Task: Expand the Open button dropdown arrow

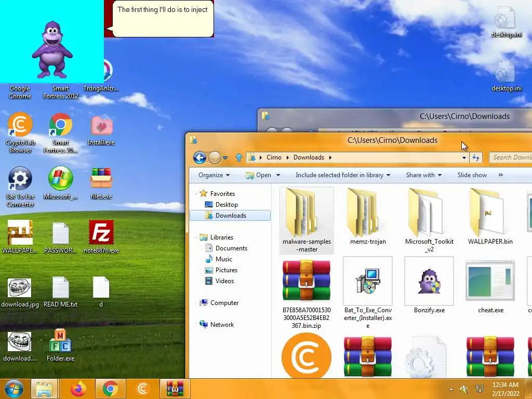Action: pos(278,175)
